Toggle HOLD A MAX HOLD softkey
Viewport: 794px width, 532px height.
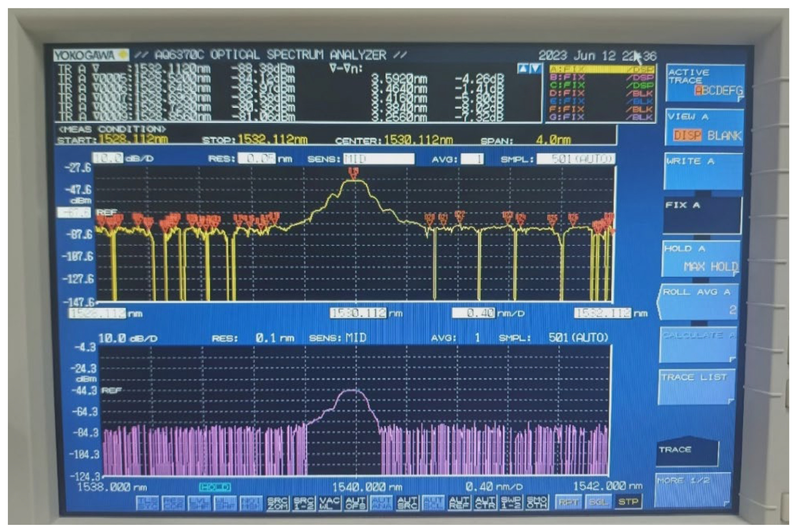click(x=701, y=258)
